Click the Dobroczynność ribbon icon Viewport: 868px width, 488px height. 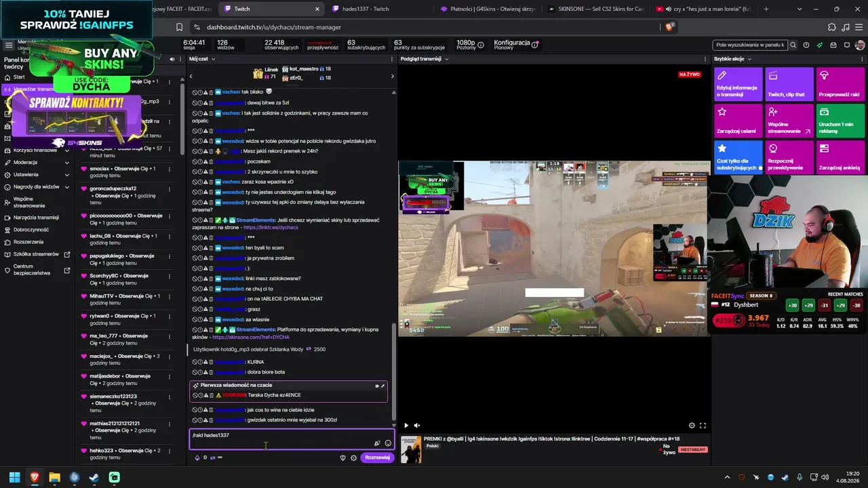click(x=7, y=230)
